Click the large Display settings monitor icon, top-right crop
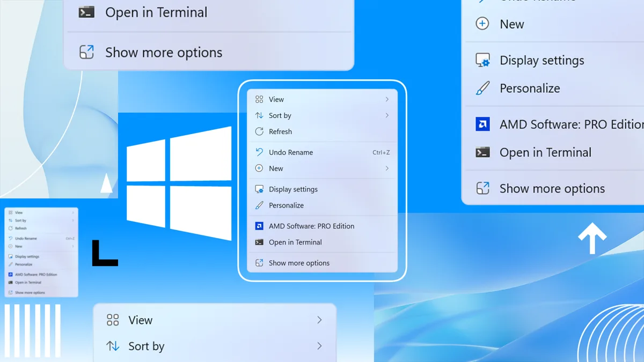This screenshot has width=644, height=362. click(483, 60)
